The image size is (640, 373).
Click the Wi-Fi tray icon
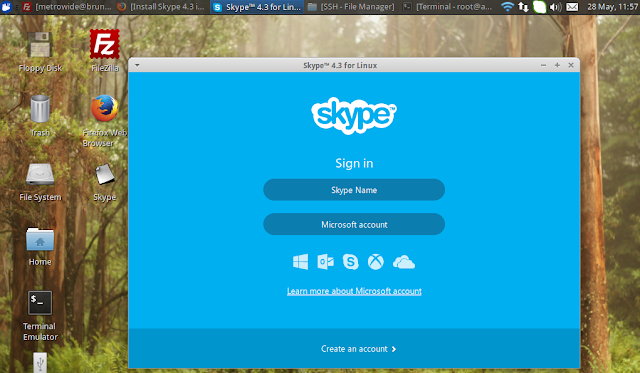(x=507, y=7)
